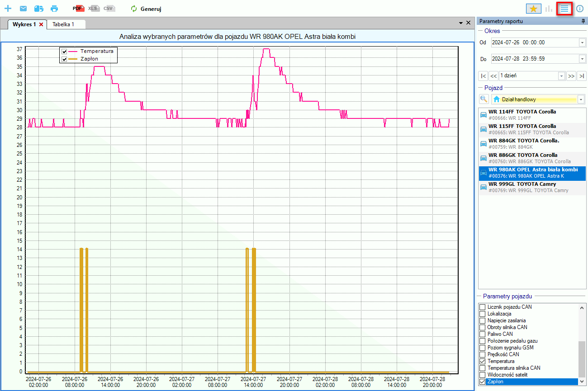The image size is (588, 391).
Task: Click the chart title text
Action: pos(237,36)
